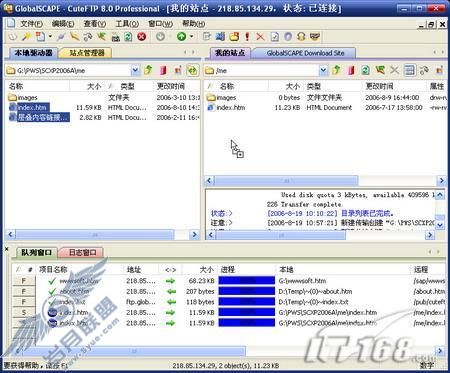Click the red exclamation mark toolbar icon
This screenshot has width=450, height=373.
[x=247, y=36]
